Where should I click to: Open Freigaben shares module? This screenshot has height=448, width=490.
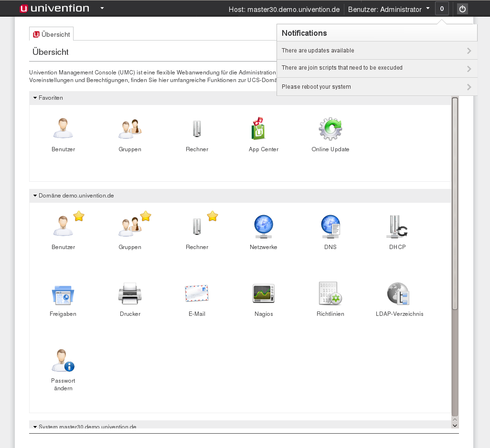63,294
